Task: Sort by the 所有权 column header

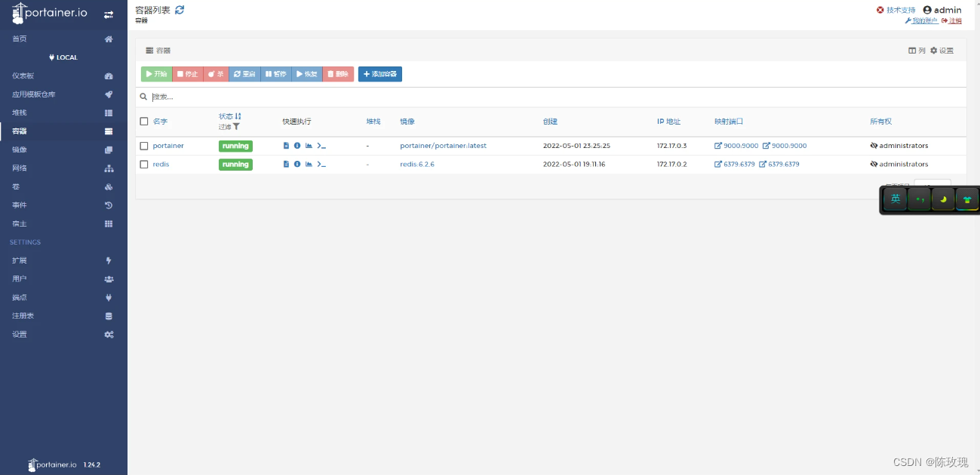Action: pyautogui.click(x=880, y=122)
